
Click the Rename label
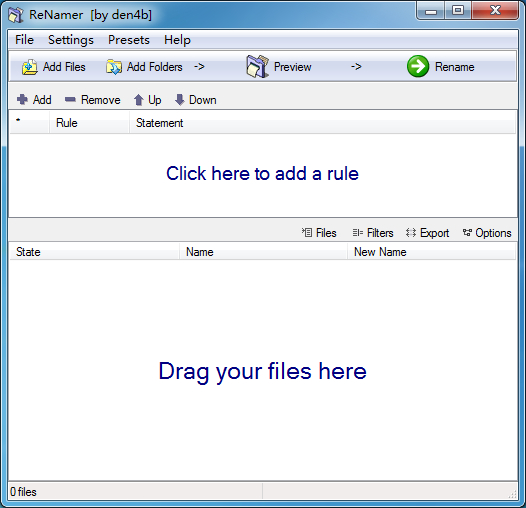pyautogui.click(x=455, y=67)
